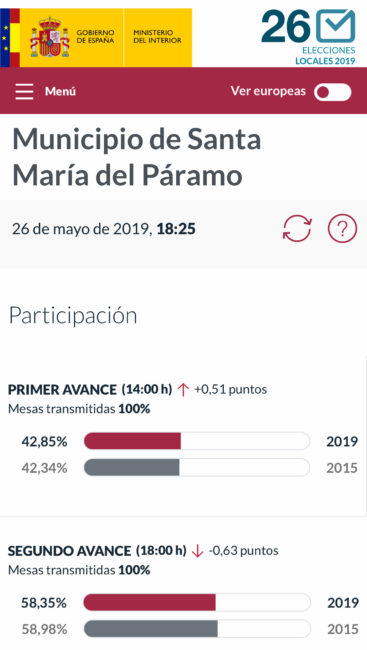Screen dimensions: 367x650
Task: Click the Ver europeas label text
Action: (268, 91)
